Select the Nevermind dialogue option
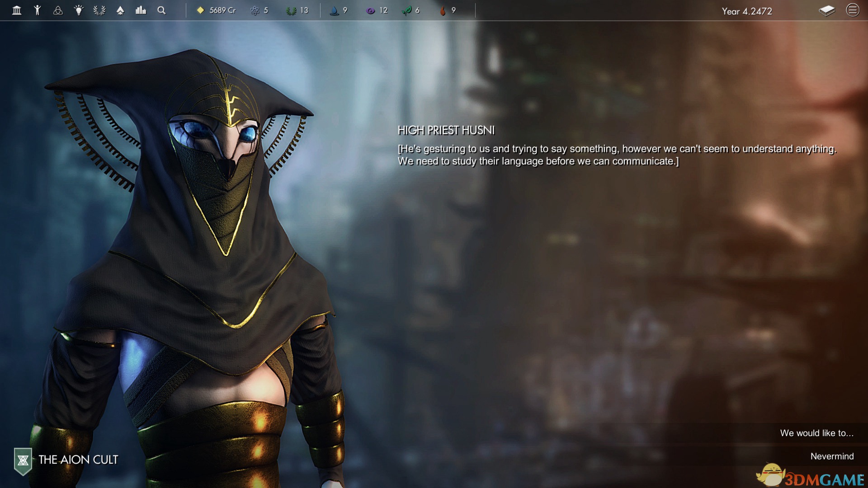Viewport: 868px width, 488px height. [832, 456]
